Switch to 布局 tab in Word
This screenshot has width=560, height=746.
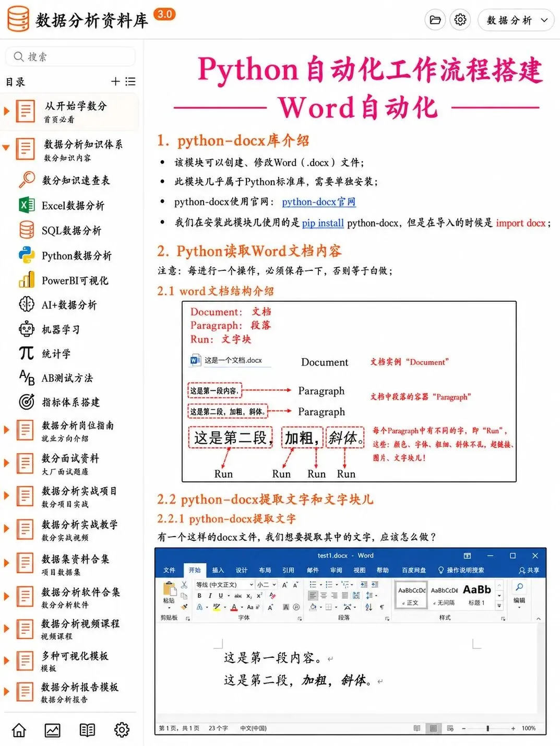click(x=265, y=570)
